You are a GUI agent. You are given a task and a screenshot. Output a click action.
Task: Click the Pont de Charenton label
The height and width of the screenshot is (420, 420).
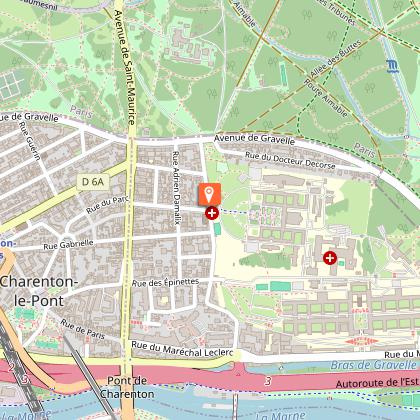click(127, 387)
